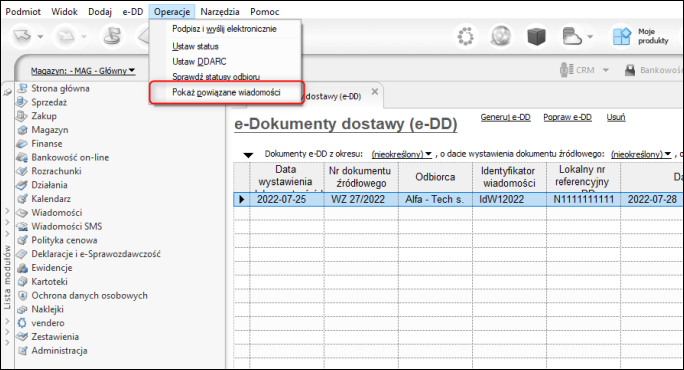Select the WZ 27/2022 table row
684x370 pixels.
pyautogui.click(x=458, y=199)
